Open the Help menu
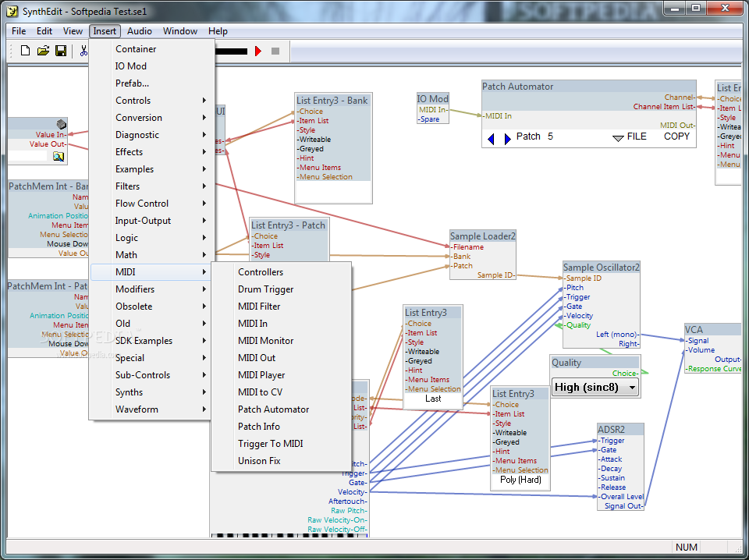749x560 pixels. point(218,31)
